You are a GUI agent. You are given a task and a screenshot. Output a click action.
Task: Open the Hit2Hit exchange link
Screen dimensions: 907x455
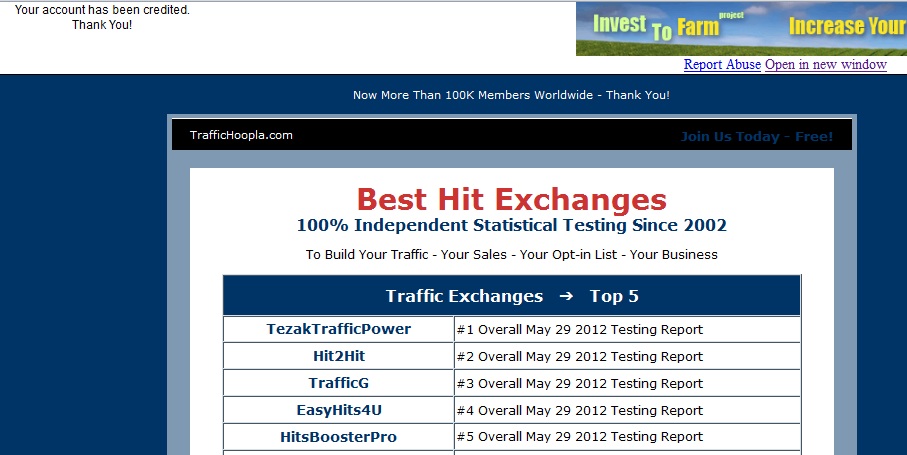[x=338, y=356]
